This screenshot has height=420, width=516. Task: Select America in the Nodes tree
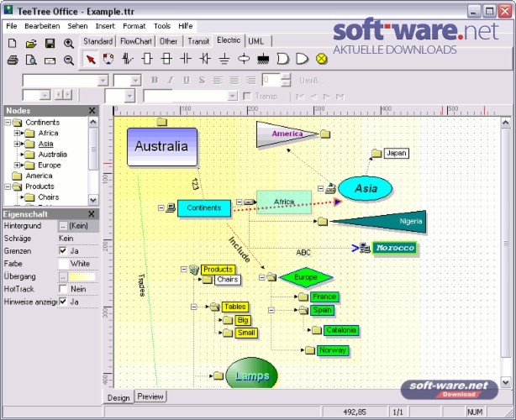click(39, 176)
